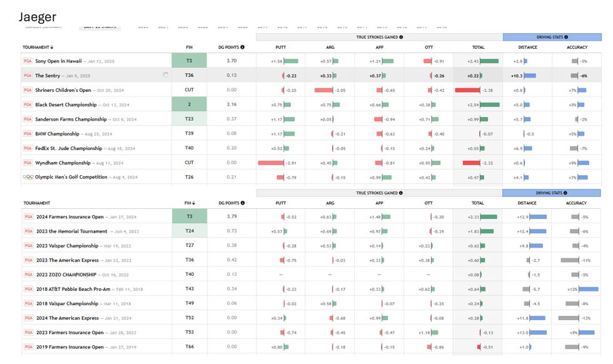Image resolution: width=613 pixels, height=364 pixels.
Task: Click the PGA badge beside FedEx St. Jude Championship
Action: tap(28, 148)
